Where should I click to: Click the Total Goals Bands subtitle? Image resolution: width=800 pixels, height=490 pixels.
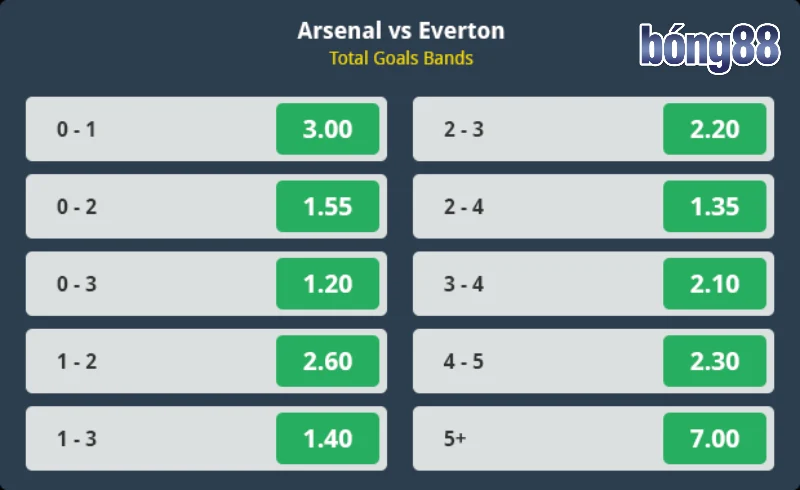pyautogui.click(x=401, y=58)
